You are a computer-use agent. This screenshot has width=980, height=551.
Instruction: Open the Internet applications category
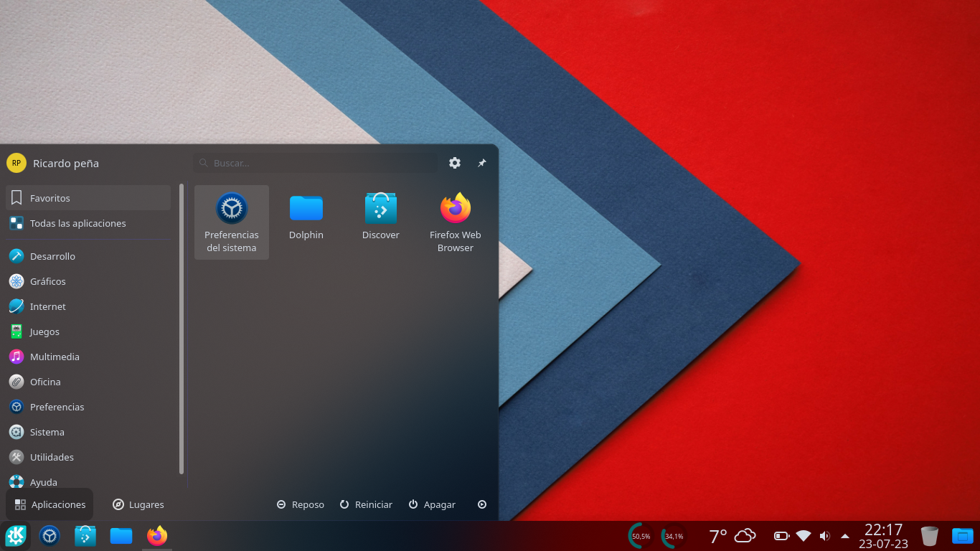tap(48, 306)
